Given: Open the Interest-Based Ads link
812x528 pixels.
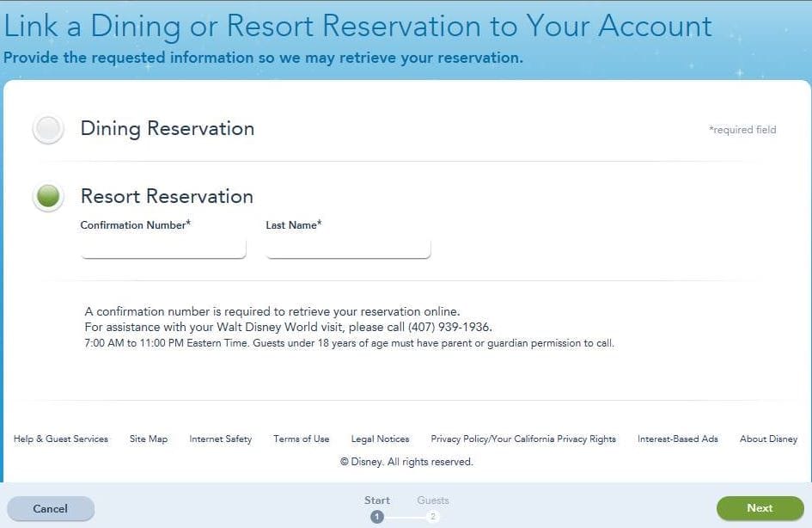Looking at the screenshot, I should 678,439.
